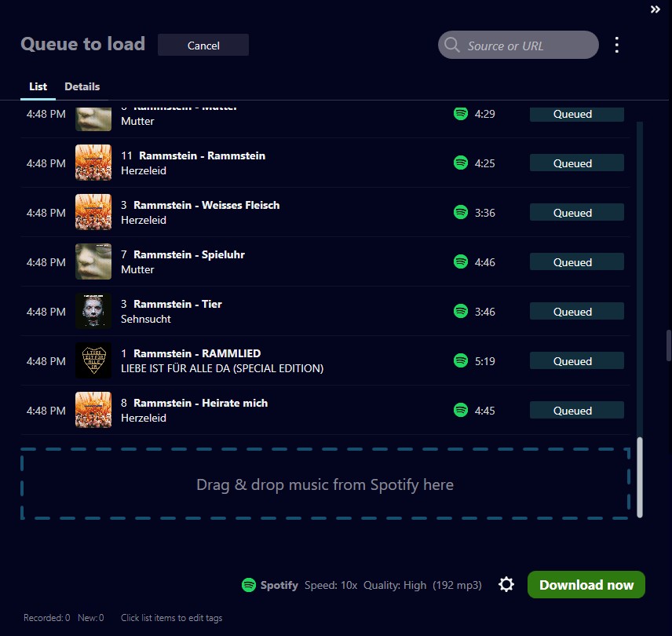Open the three-dot options menu
The image size is (672, 636).
(x=617, y=45)
